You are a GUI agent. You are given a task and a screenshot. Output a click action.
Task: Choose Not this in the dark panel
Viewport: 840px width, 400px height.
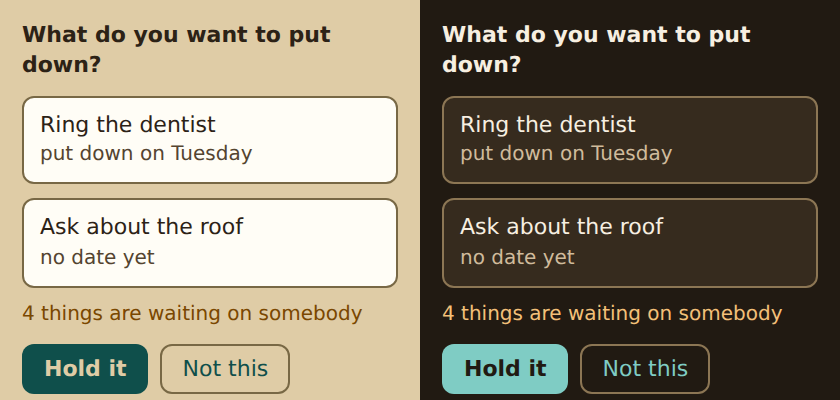click(x=645, y=369)
